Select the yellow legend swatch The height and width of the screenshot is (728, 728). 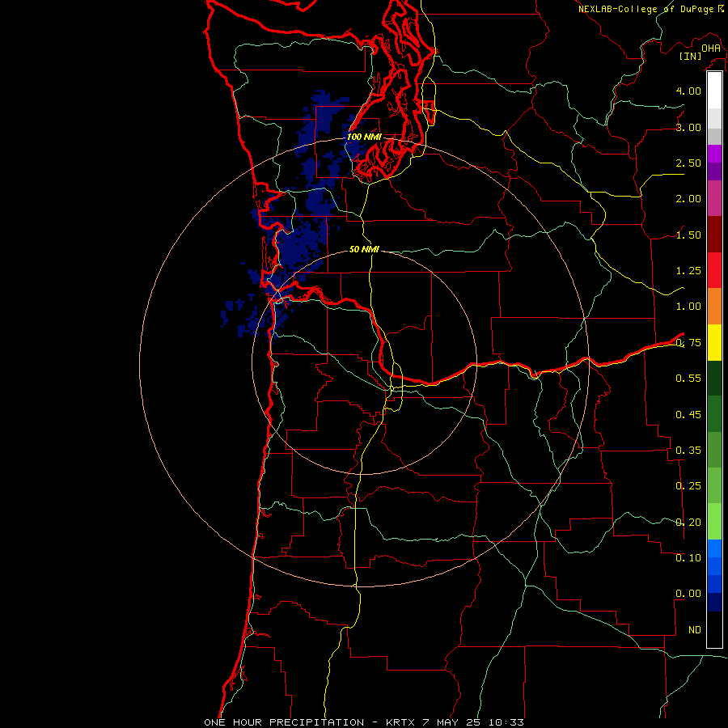click(x=714, y=342)
